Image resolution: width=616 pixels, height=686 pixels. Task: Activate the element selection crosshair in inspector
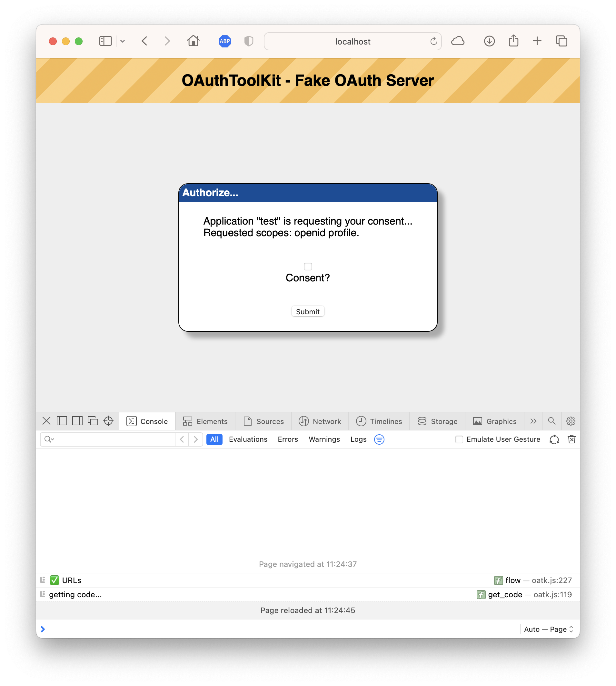(108, 421)
